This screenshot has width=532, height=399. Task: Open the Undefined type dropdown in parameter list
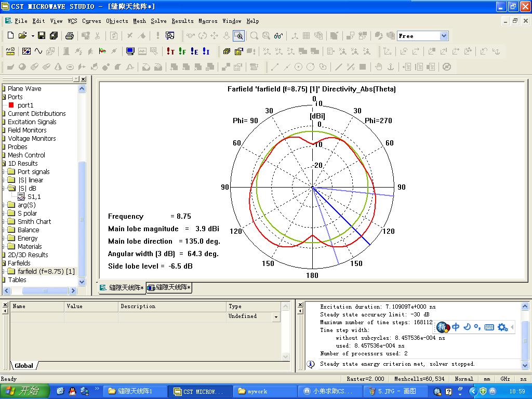[x=276, y=317]
